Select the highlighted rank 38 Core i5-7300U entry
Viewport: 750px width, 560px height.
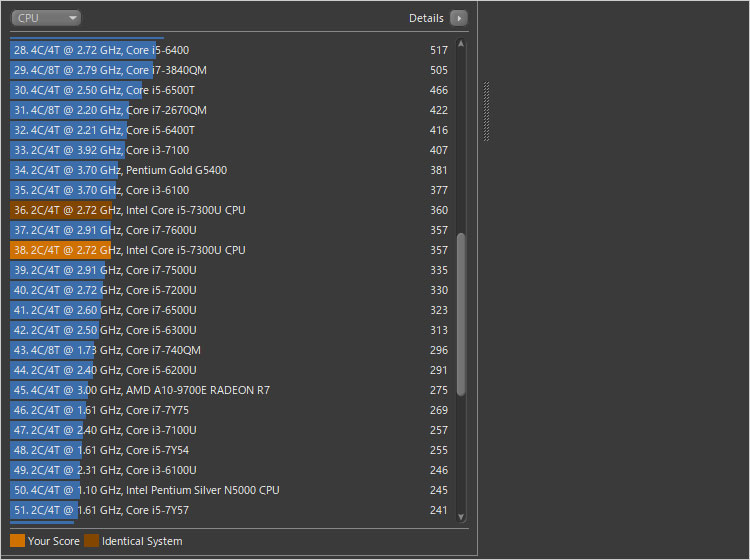point(230,250)
